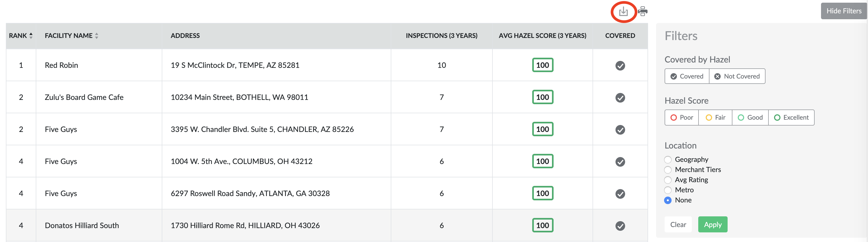The height and width of the screenshot is (242, 868).
Task: Clear all filters
Action: tap(678, 224)
